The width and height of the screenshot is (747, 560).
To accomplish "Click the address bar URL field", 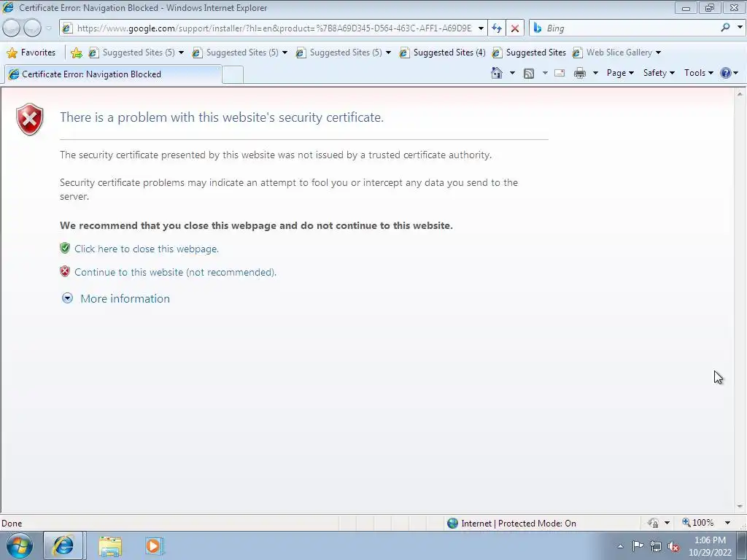I will 274,28.
